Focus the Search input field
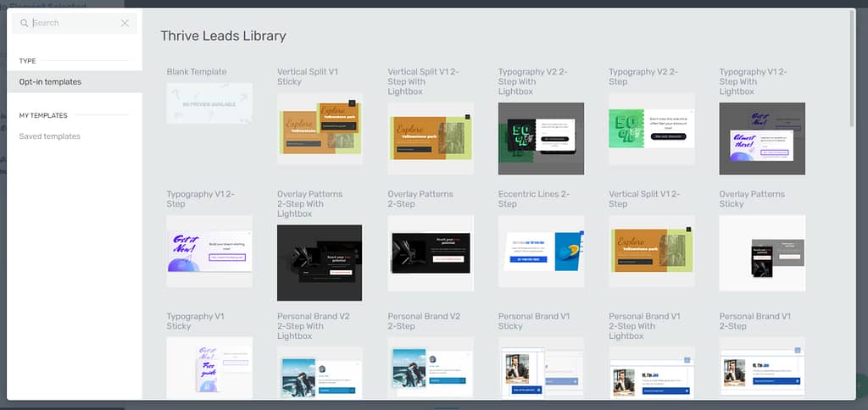The width and height of the screenshot is (868, 410). [75, 23]
